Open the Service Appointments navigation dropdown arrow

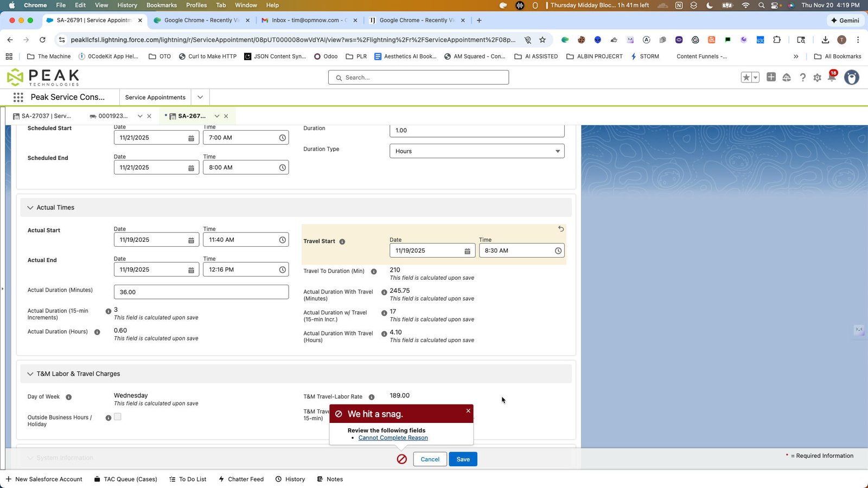(x=200, y=98)
